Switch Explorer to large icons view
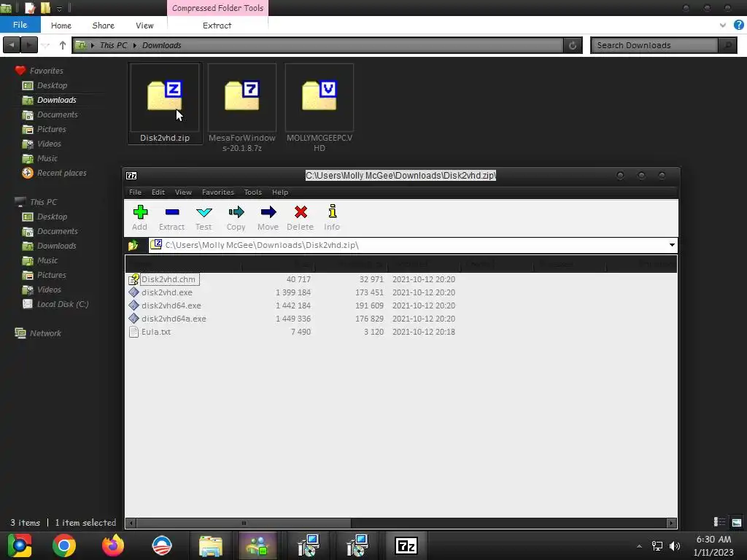 pos(737,522)
